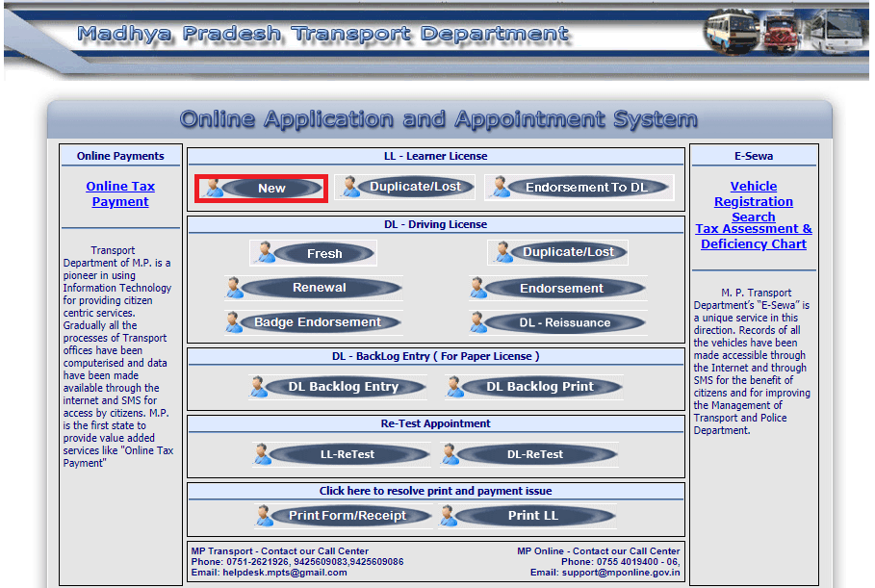875x588 pixels.
Task: Select Endorsement To DL button
Action: [x=579, y=187]
